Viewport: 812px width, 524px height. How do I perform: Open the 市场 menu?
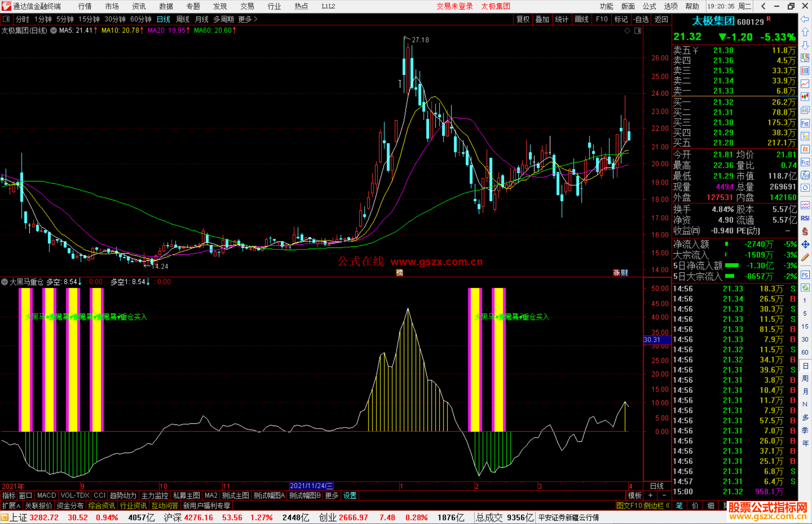coord(112,6)
